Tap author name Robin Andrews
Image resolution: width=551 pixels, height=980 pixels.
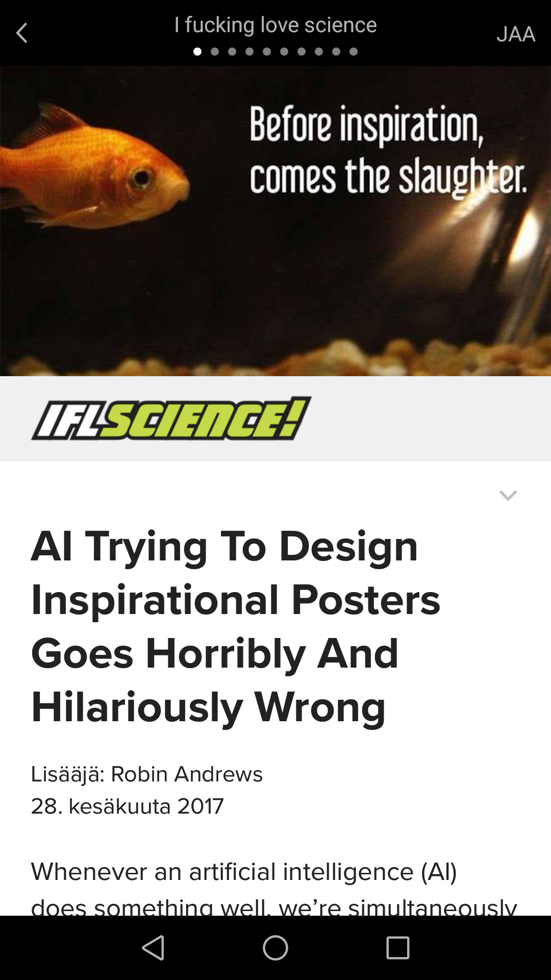[x=187, y=774]
